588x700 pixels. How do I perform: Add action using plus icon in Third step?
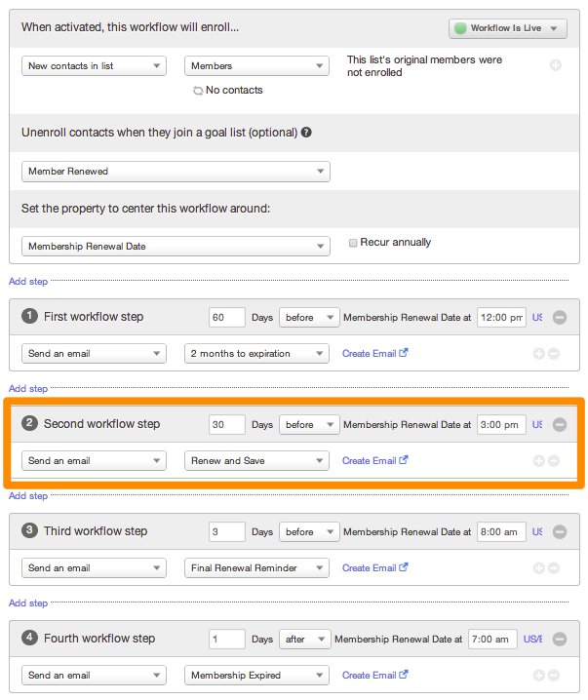point(538,567)
